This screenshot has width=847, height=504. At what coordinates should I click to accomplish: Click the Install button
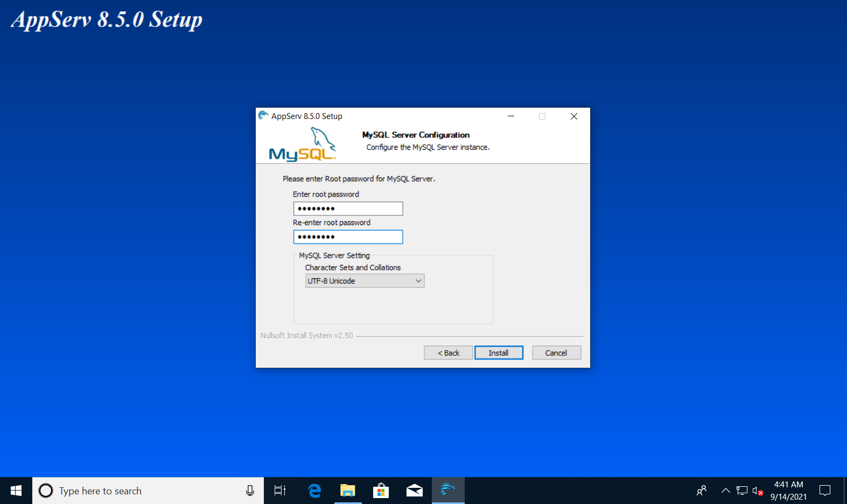tap(499, 353)
